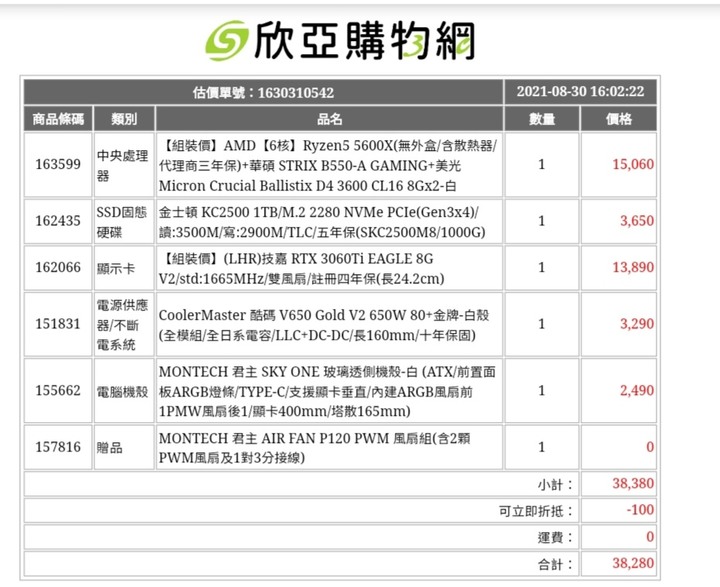Click the 商品條碼 column header
Screen dimensions: 720x587
click(x=58, y=119)
